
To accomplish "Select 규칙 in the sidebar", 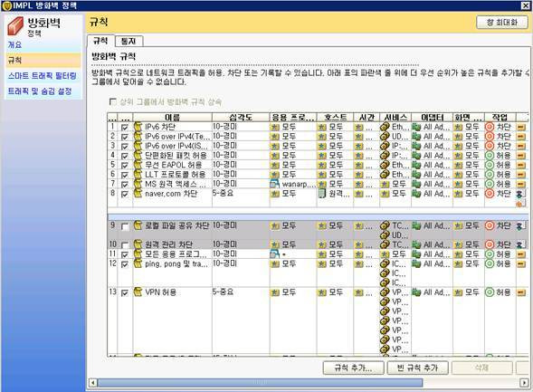I will (x=43, y=60).
